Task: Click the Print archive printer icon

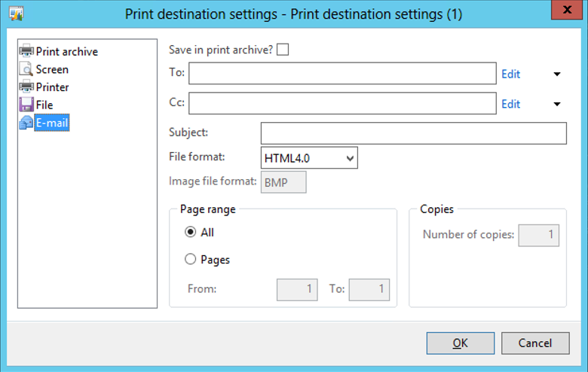Action: (26, 51)
